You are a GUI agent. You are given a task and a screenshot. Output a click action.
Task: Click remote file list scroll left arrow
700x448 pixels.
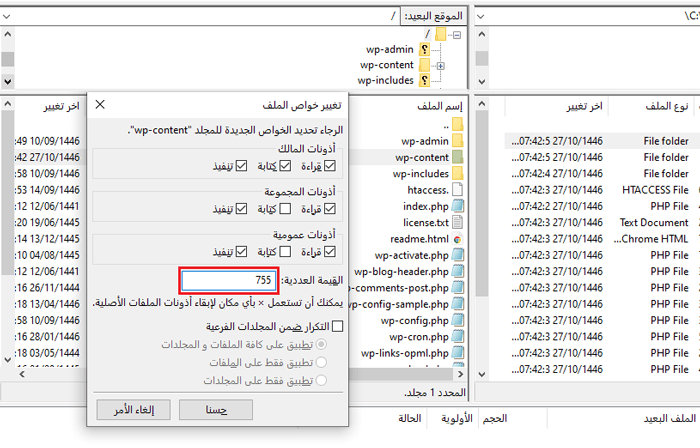(x=22, y=374)
